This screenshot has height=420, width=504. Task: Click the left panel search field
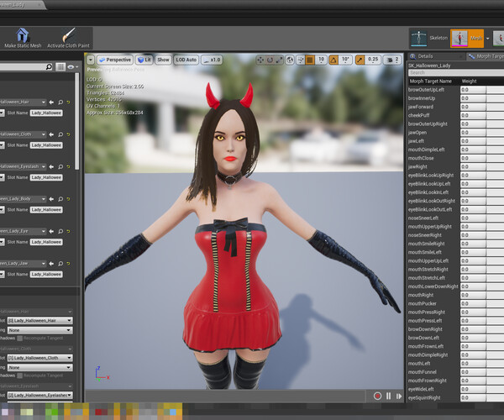pos(23,67)
